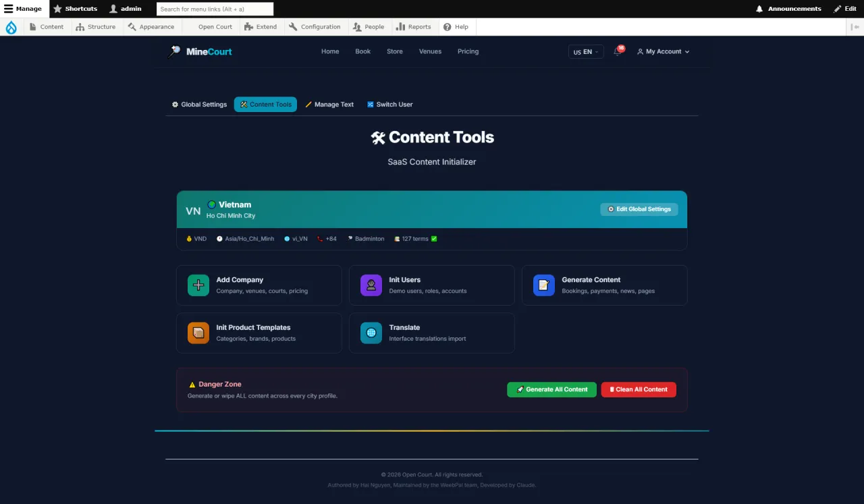Go to the Pricing nav link
864x504 pixels.
468,51
